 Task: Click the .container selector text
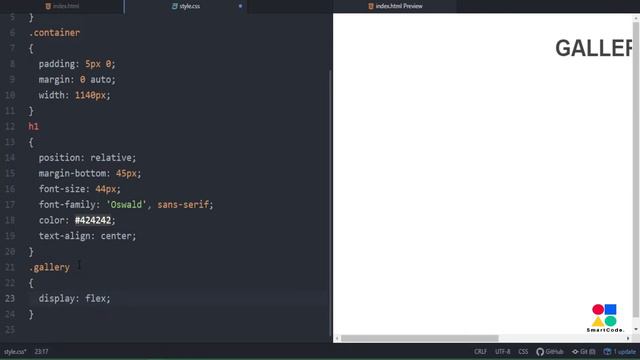tap(54, 33)
